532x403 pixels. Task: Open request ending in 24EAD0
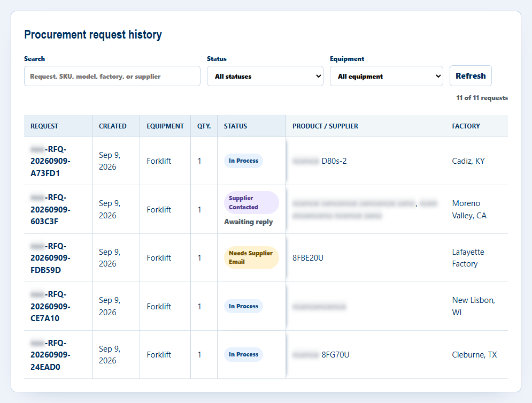point(50,354)
